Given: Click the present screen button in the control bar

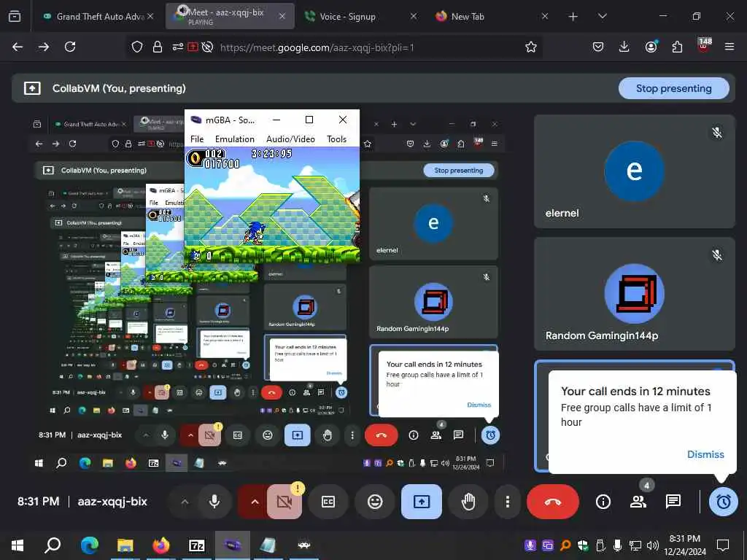Looking at the screenshot, I should (422, 502).
